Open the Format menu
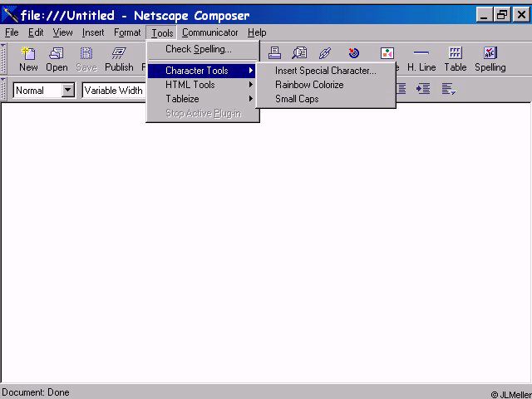 point(127,32)
